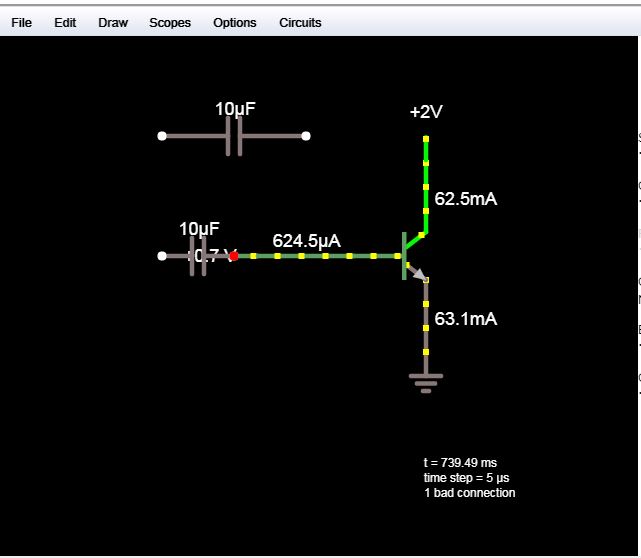The height and width of the screenshot is (558, 641).
Task: Click the left terminal of lower capacitor
Action: pos(162,256)
